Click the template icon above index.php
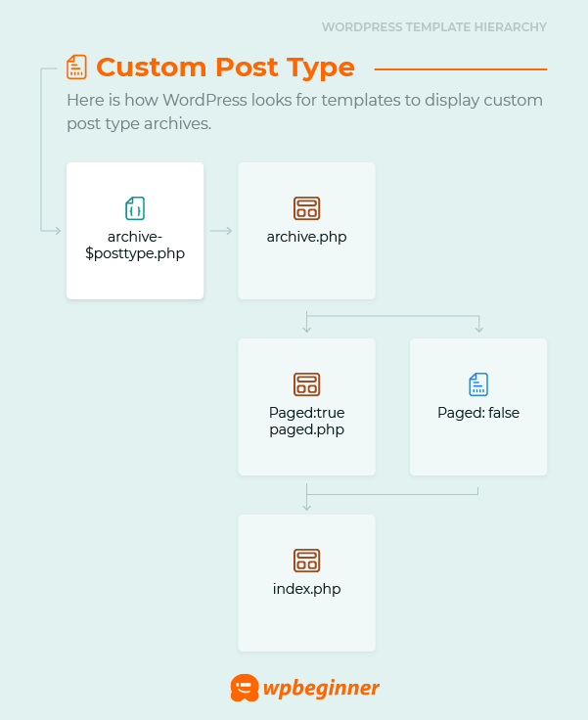 click(306, 561)
